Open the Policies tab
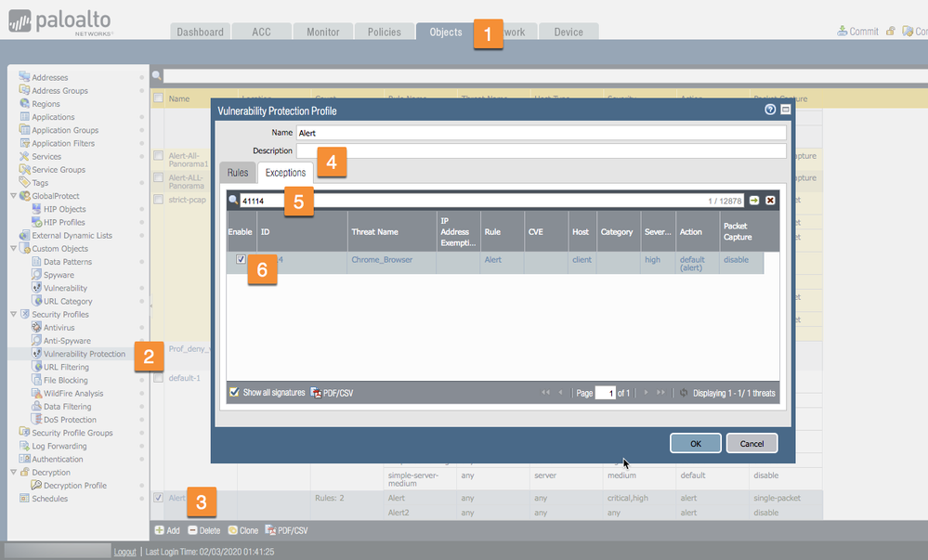928x560 pixels. coord(384,32)
